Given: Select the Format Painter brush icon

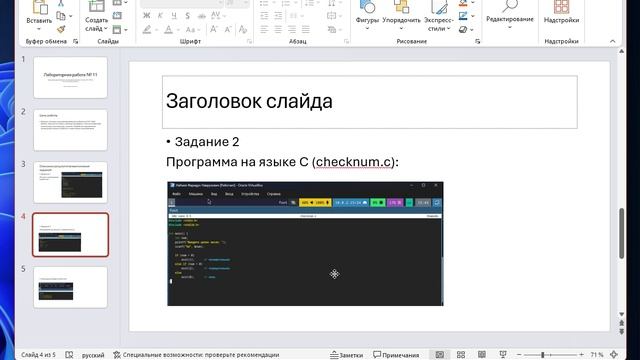Looking at the screenshot, I should (61, 29).
